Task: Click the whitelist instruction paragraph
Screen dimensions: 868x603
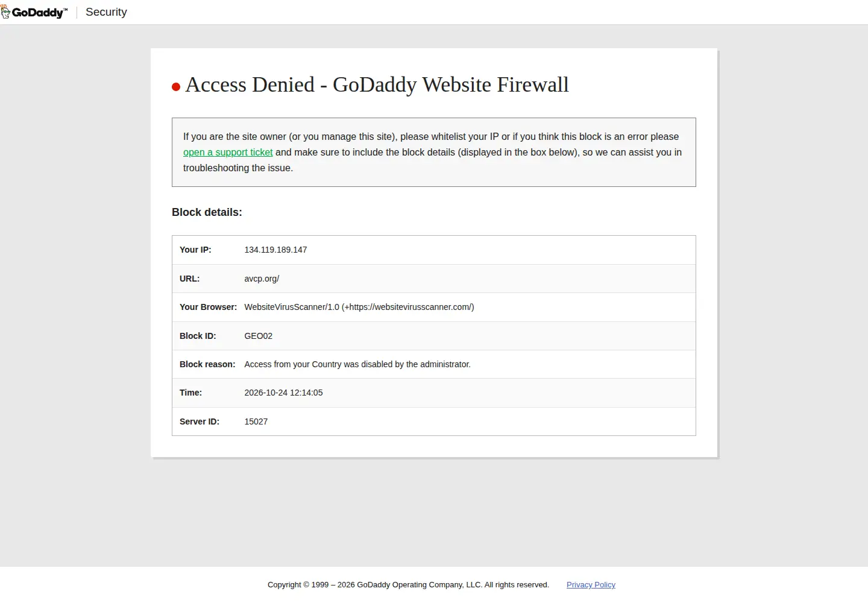Action: [x=433, y=152]
